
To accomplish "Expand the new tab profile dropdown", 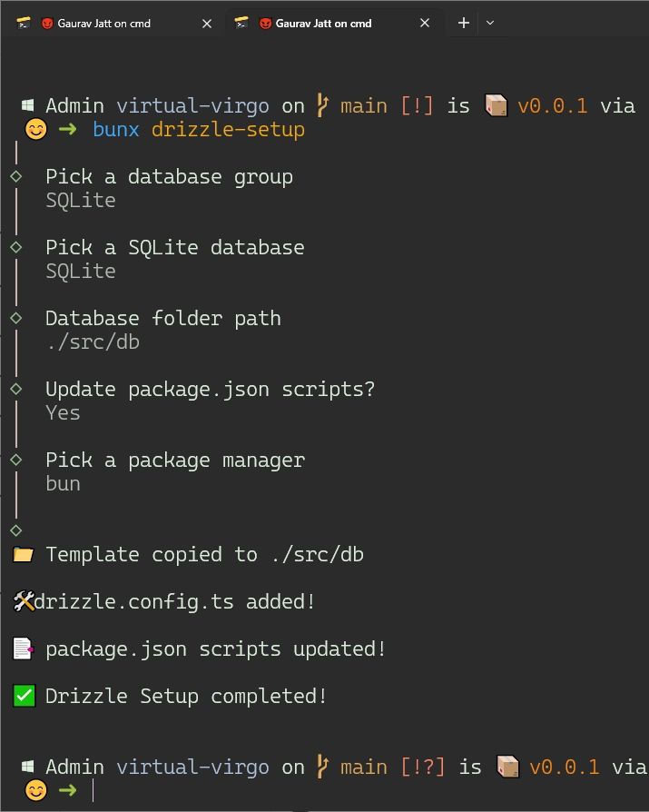I will tap(490, 24).
